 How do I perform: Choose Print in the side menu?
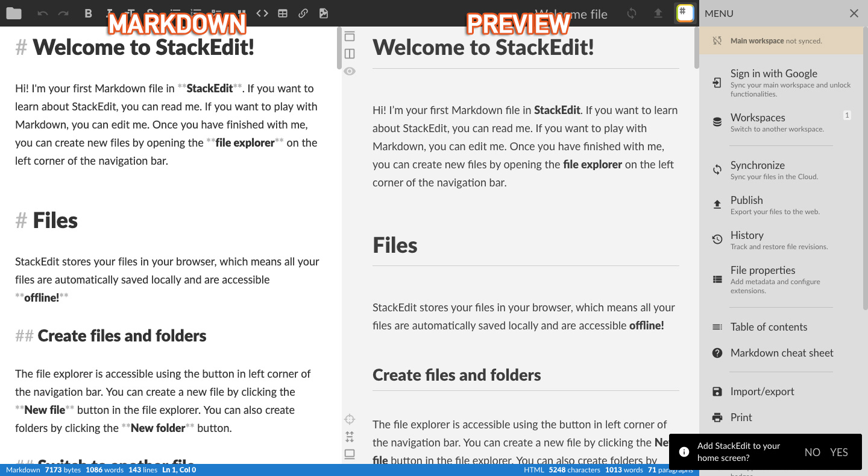[x=781, y=417]
